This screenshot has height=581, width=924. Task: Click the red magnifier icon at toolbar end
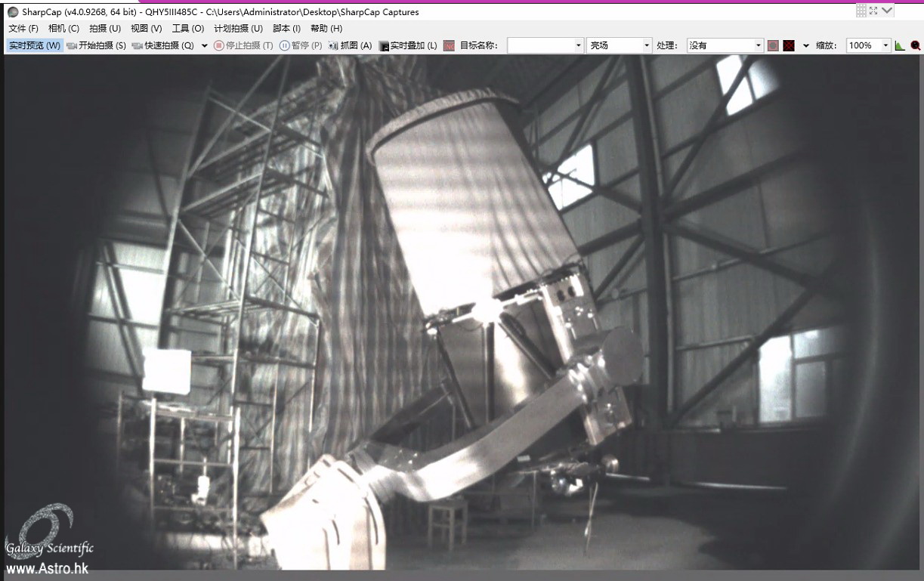pos(916,45)
